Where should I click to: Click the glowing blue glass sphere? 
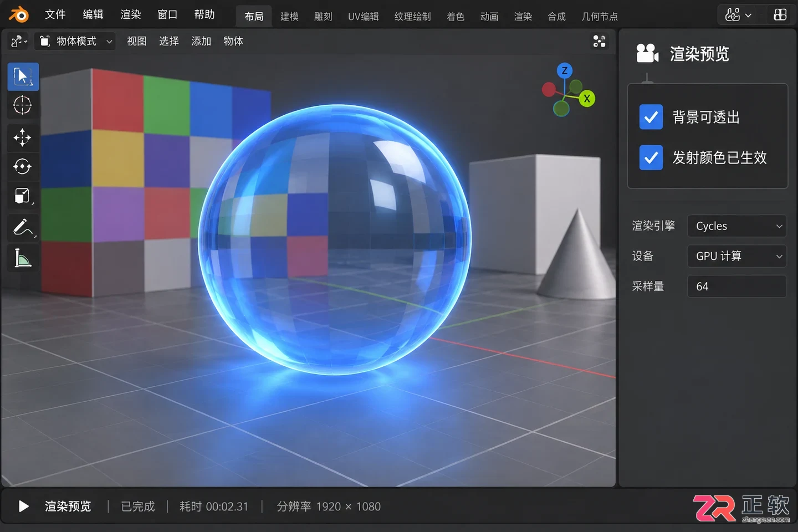(x=335, y=239)
